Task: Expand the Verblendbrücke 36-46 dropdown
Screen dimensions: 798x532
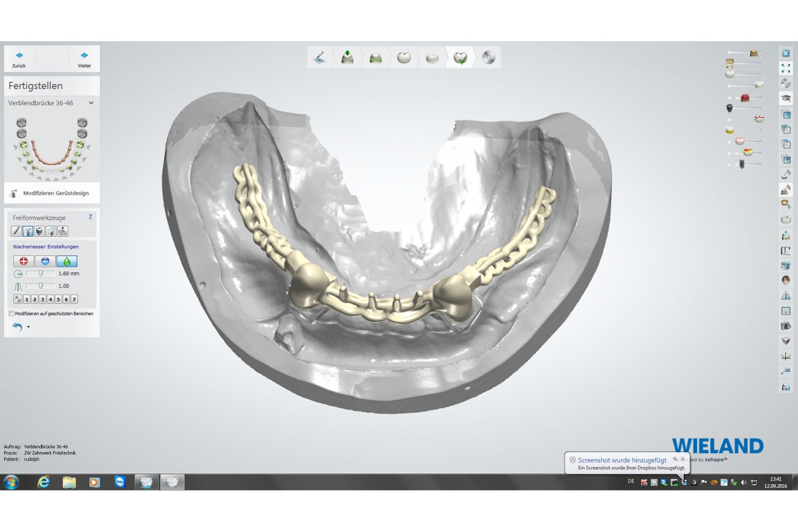Action: (x=91, y=103)
